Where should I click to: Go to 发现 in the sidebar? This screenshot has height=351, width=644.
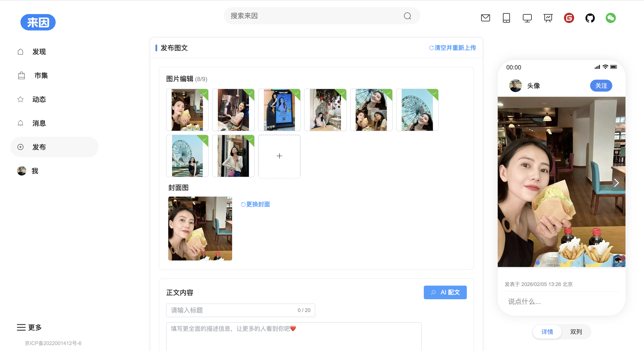[39, 52]
